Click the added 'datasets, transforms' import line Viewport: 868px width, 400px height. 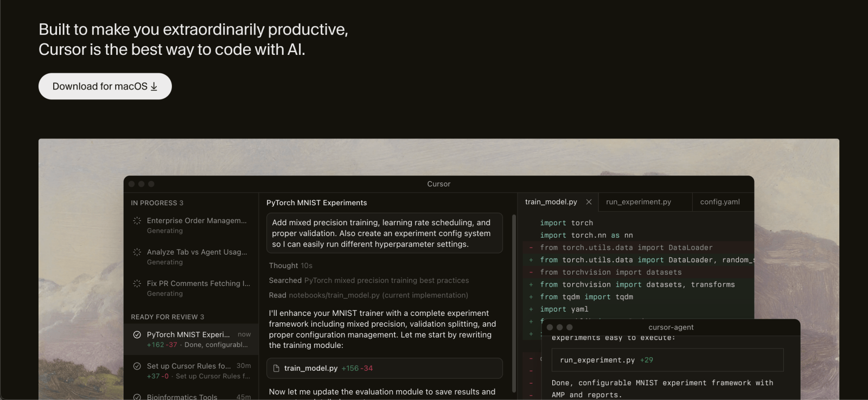[637, 285]
